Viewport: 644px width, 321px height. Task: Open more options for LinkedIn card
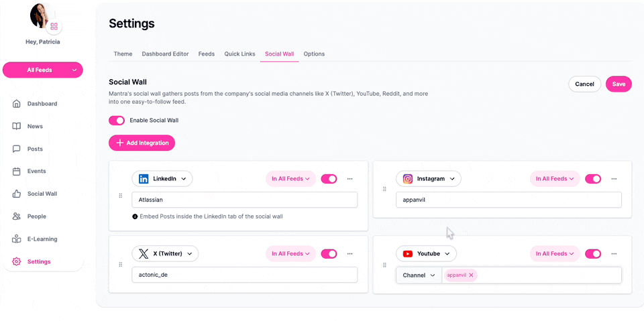pyautogui.click(x=350, y=178)
